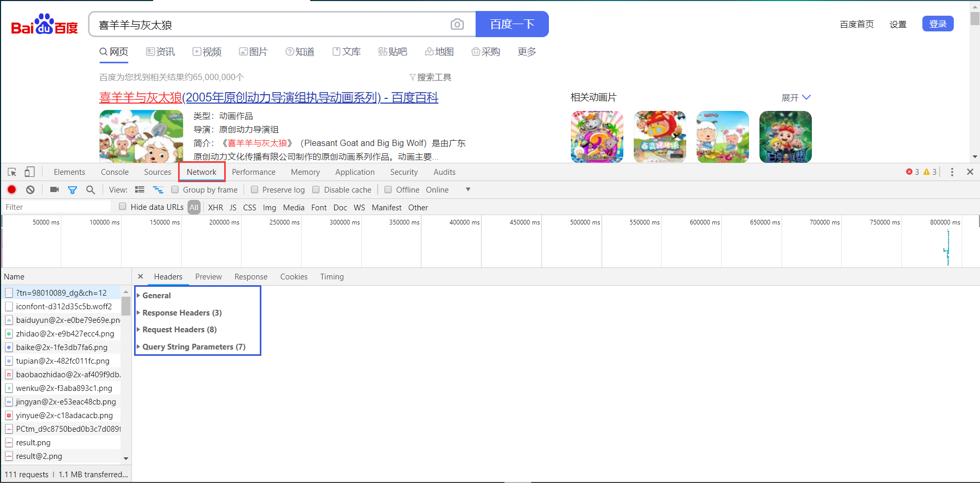Image resolution: width=980 pixels, height=483 pixels.
Task: Filter requests by XHR type
Action: (x=215, y=207)
